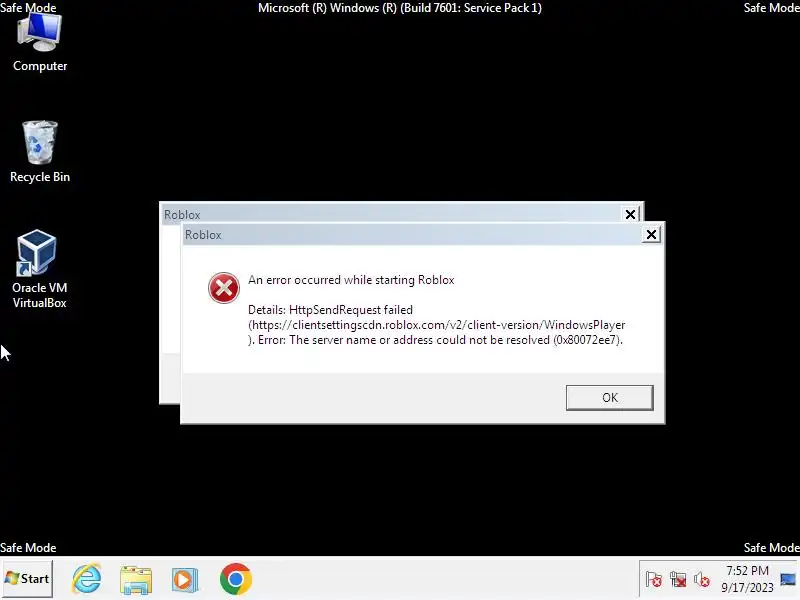
Task: Open the clock showing 7:52 PM
Action: (x=747, y=579)
